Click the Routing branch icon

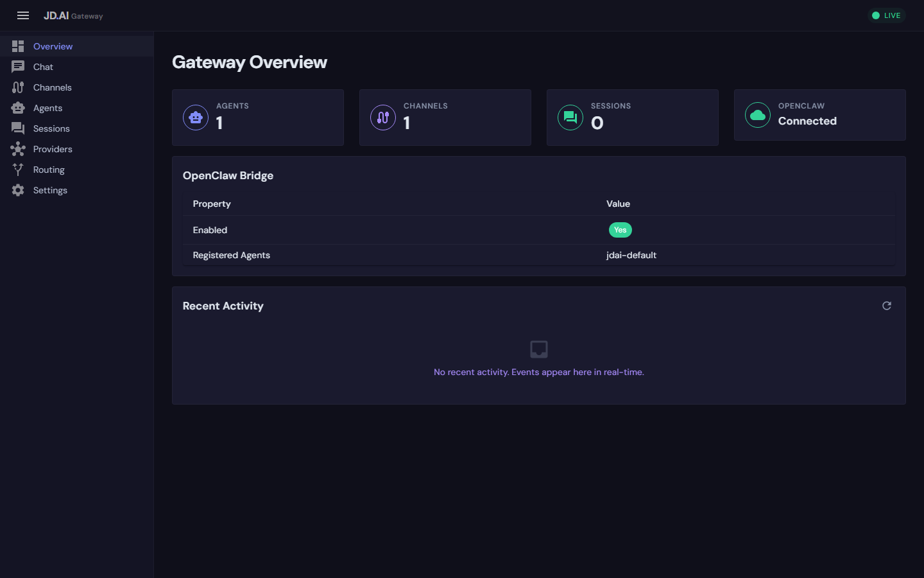[18, 170]
